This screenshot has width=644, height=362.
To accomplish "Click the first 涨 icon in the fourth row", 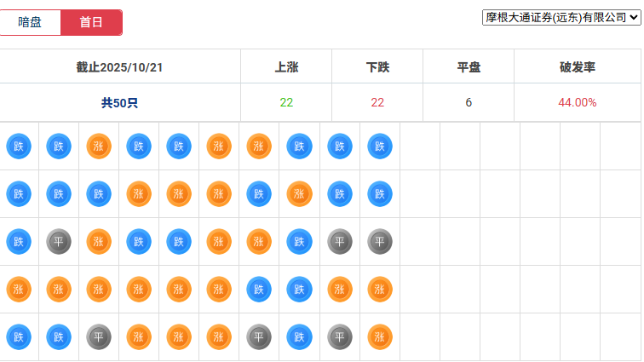I will (19, 290).
